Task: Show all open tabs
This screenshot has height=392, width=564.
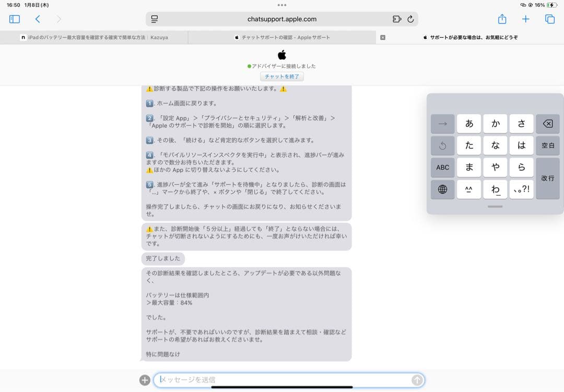Action: point(548,19)
